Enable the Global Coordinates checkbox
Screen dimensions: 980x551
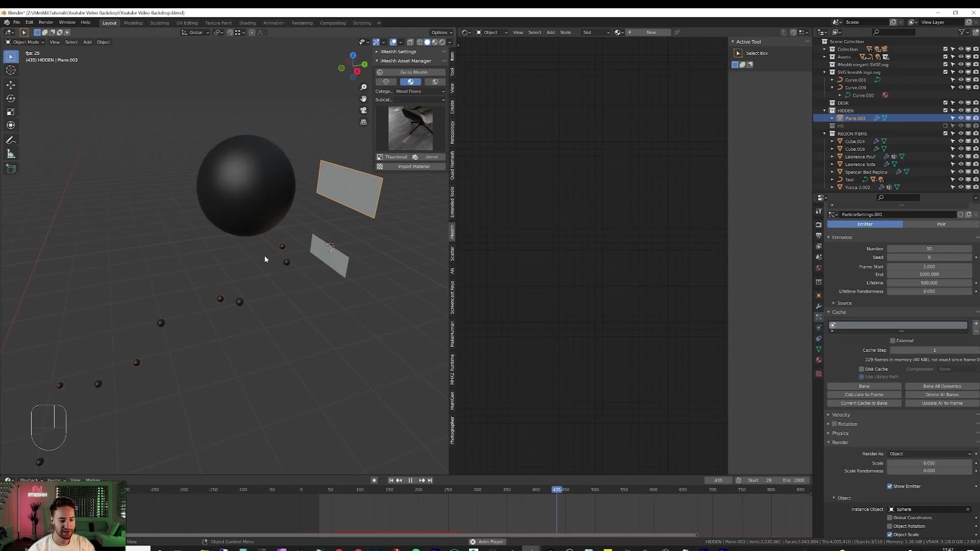[890, 517]
